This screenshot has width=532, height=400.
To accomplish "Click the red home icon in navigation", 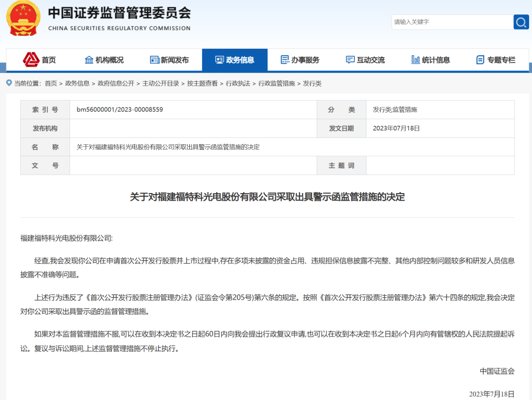I will click(x=31, y=60).
